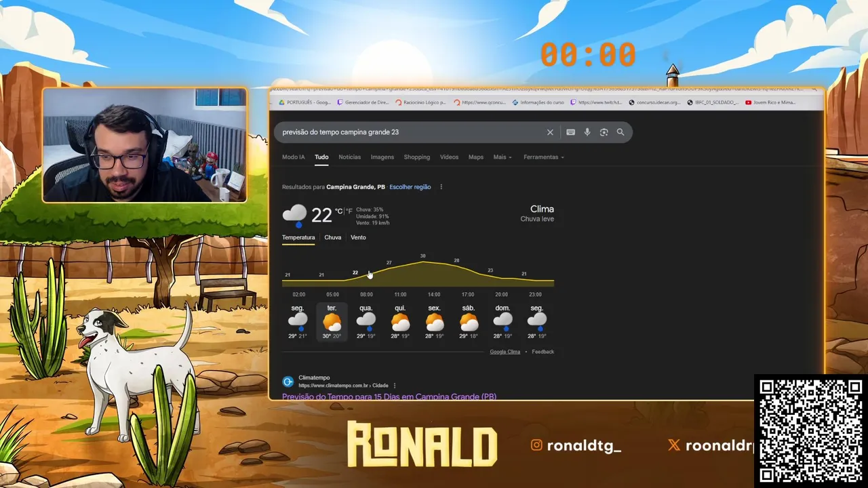Image resolution: width=868 pixels, height=488 pixels.
Task: Open the Informações do curso bookmark
Action: pos(538,102)
